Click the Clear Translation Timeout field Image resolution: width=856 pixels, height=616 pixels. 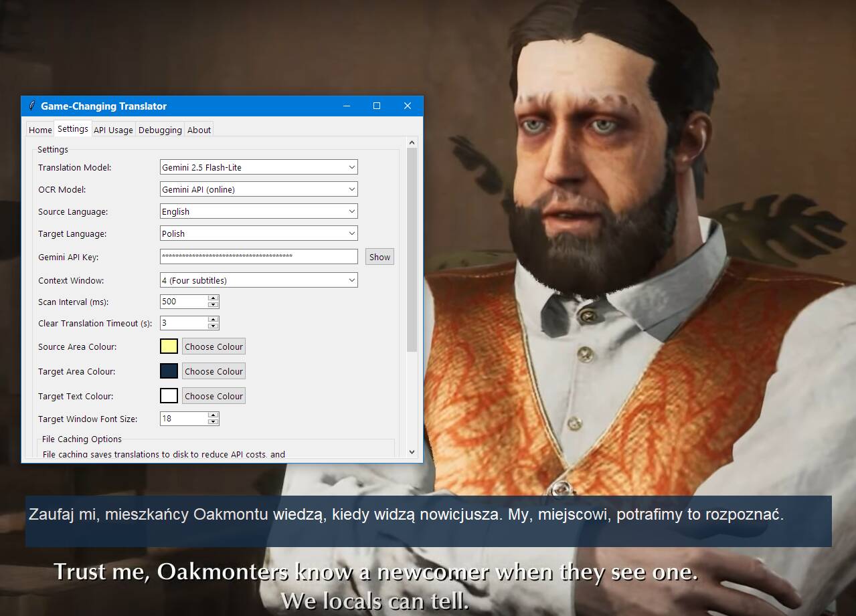183,323
